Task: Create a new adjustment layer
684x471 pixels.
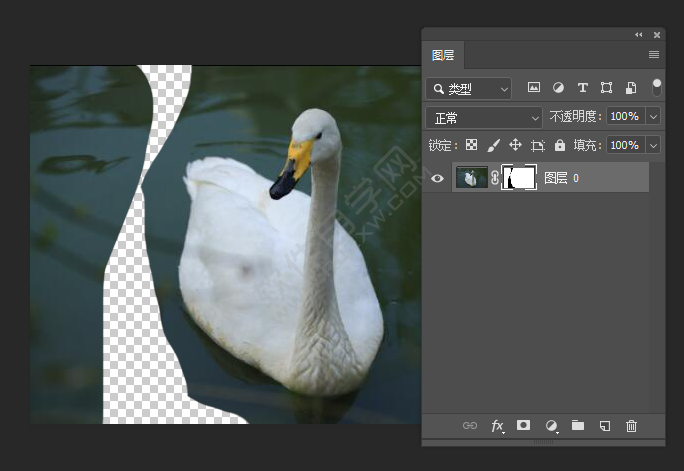Action: click(x=550, y=426)
